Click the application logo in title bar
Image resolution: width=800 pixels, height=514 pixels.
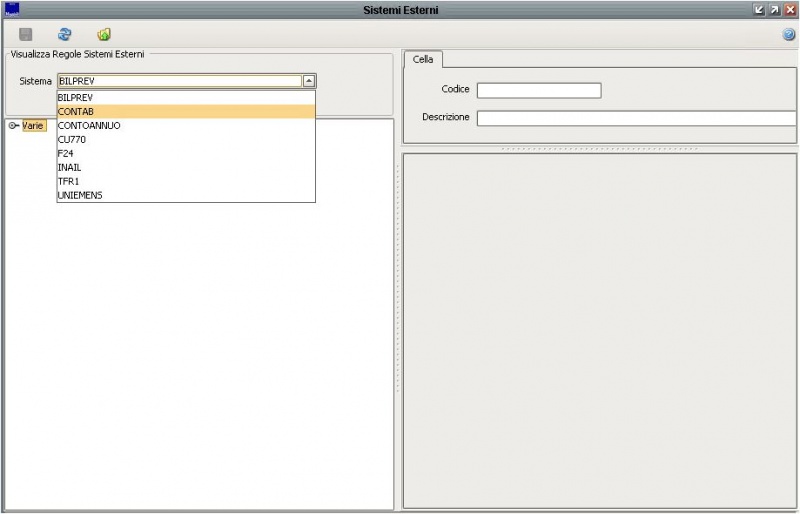12,9
